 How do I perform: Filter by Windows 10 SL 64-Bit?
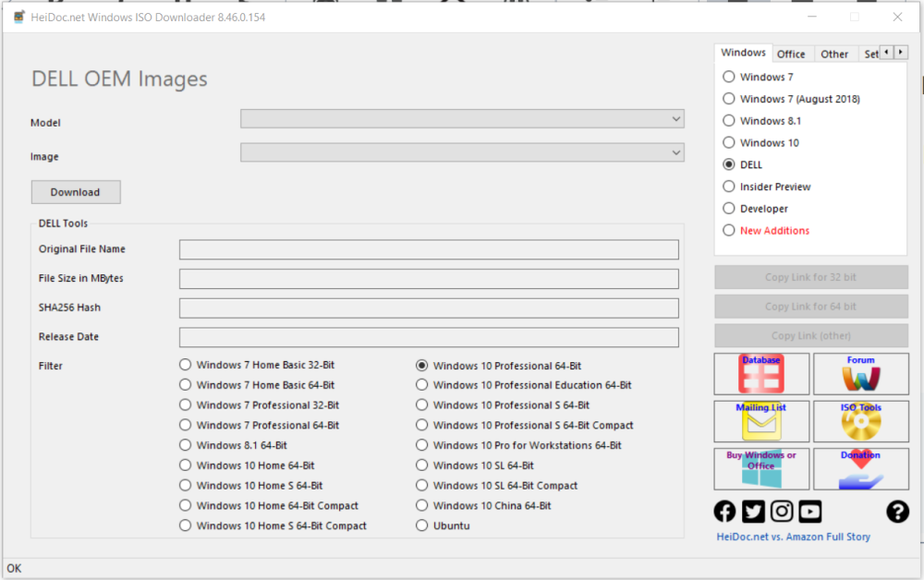click(x=475, y=465)
